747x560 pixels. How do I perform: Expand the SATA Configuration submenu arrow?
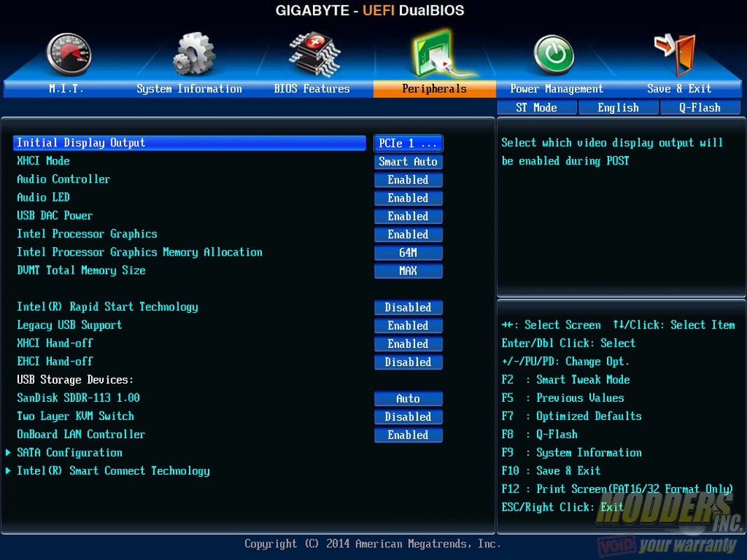(x=8, y=452)
